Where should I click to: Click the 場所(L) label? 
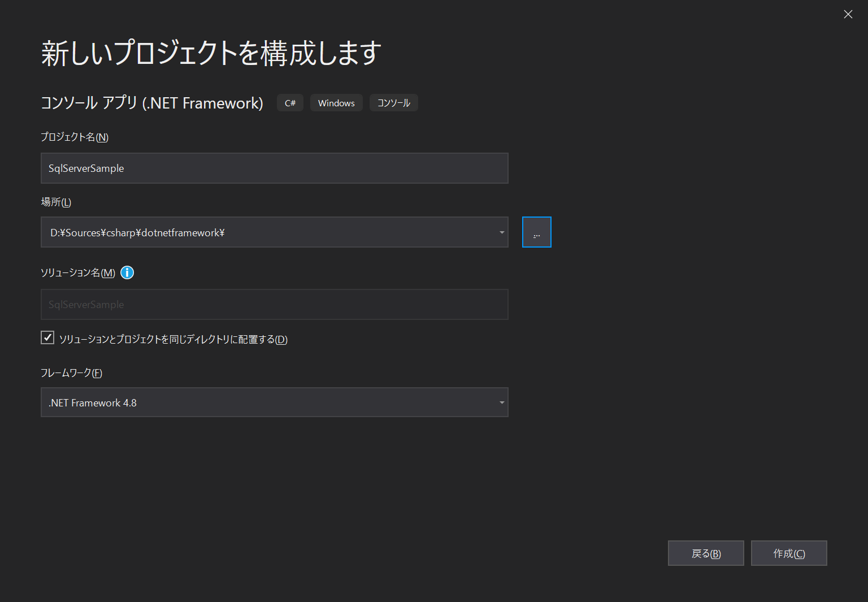55,202
